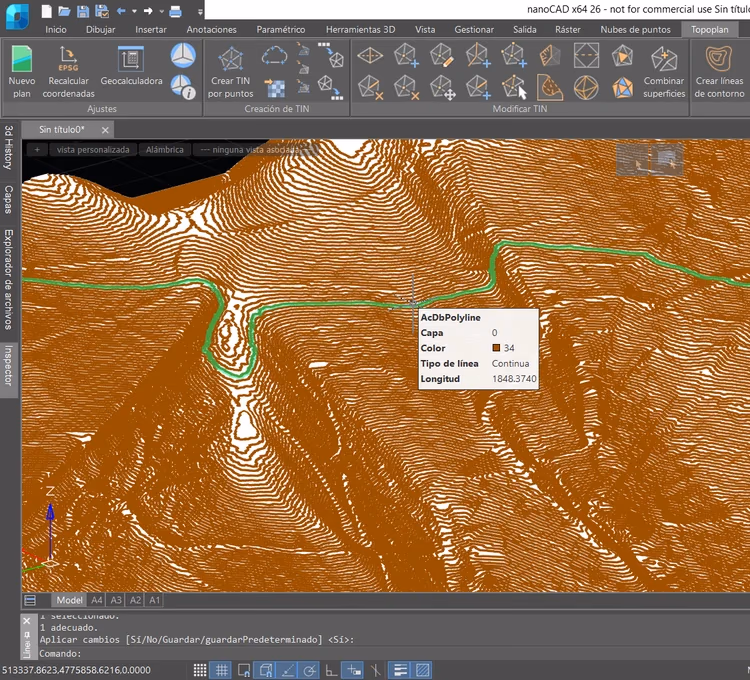This screenshot has height=680, width=750.
Task: Launch the Geocalculadora tool
Action: coord(131,66)
